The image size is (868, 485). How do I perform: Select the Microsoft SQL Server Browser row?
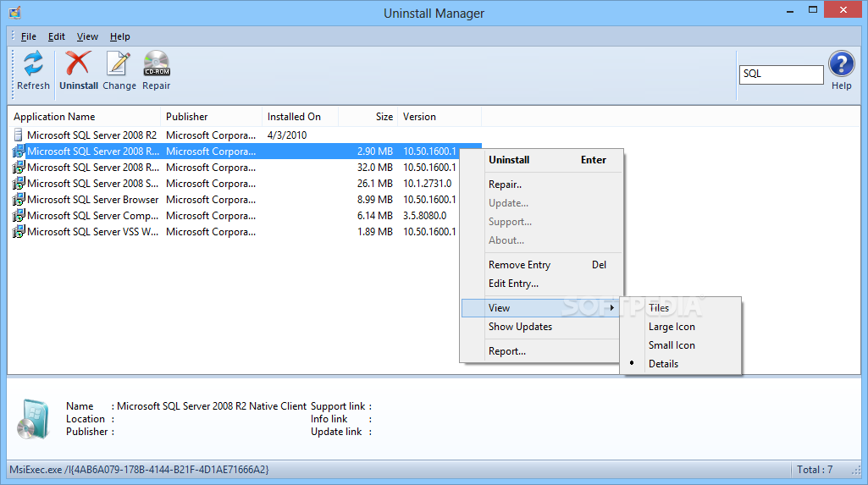[247, 200]
